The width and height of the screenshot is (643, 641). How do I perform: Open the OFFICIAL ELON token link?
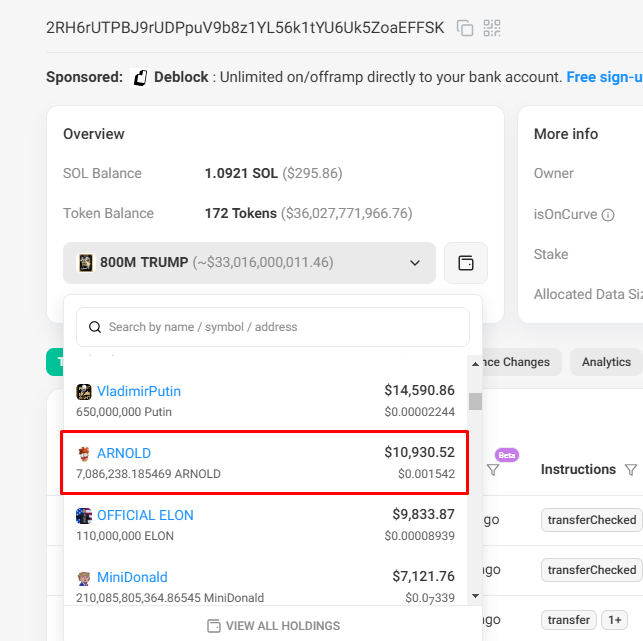(x=145, y=515)
